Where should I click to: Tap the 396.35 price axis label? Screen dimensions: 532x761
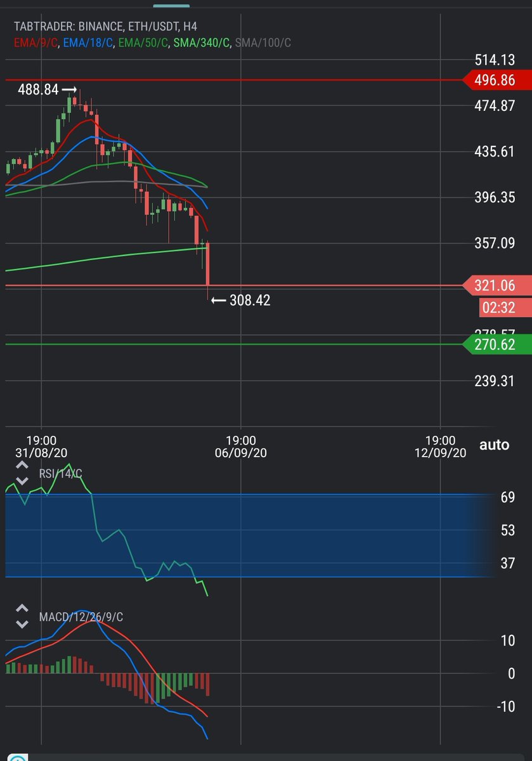tap(495, 197)
